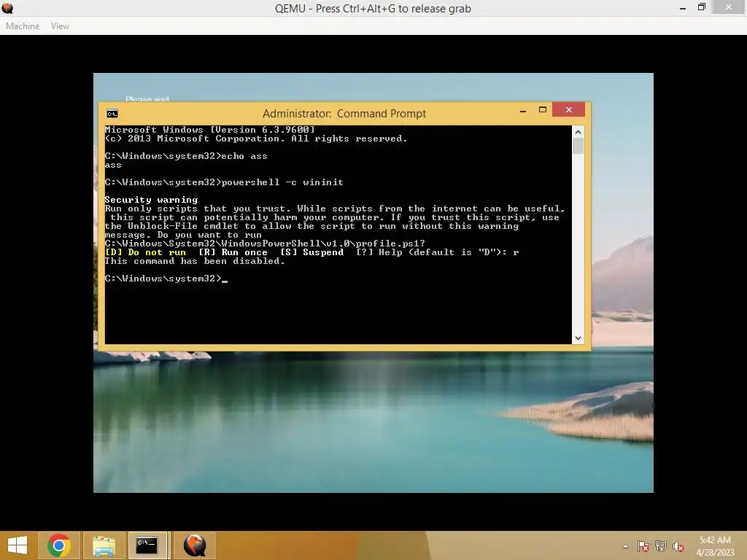This screenshot has width=747, height=560.
Task: Launch Google Chrome from the taskbar
Action: tap(58, 545)
